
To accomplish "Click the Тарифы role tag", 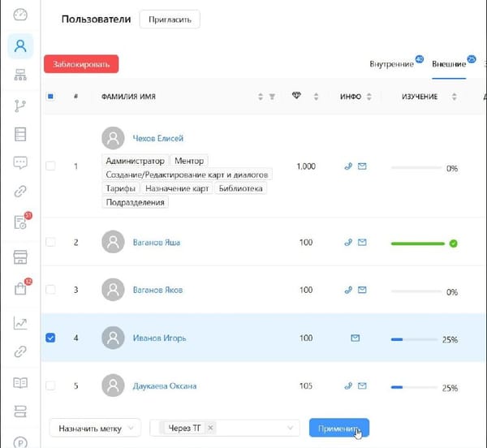I will tap(120, 188).
